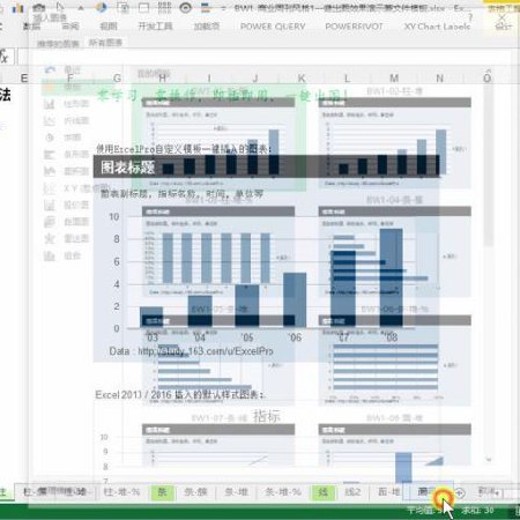Screen dimensions: 520x520
Task: Switch to sheet tab 条-堆
Action: click(236, 492)
